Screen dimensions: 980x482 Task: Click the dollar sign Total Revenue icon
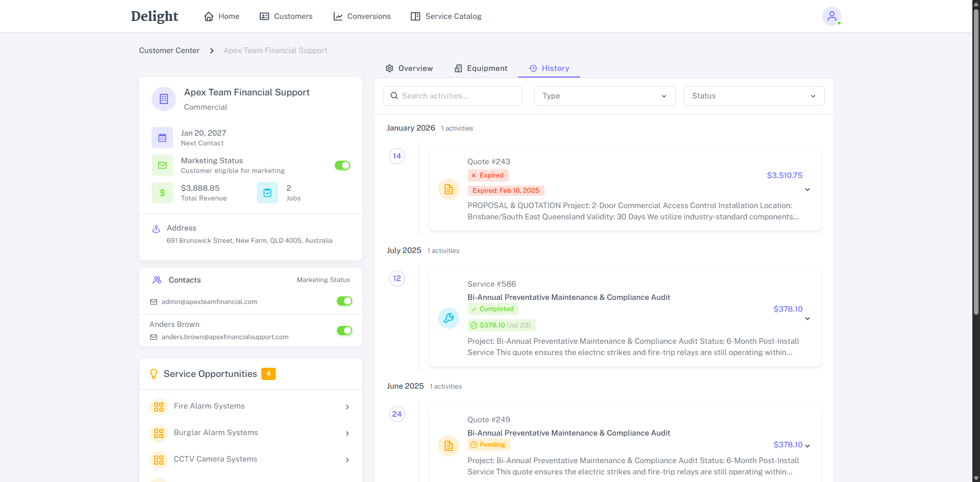pos(162,193)
